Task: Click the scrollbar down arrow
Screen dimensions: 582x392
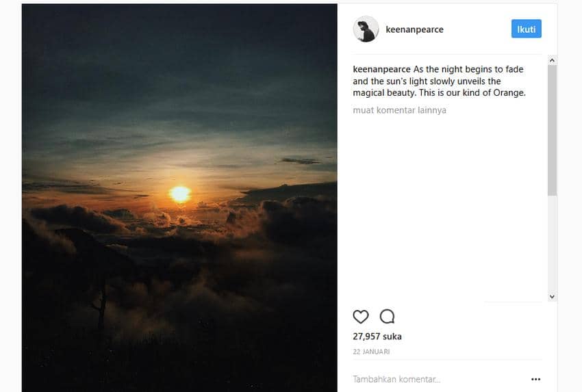Action: (552, 296)
